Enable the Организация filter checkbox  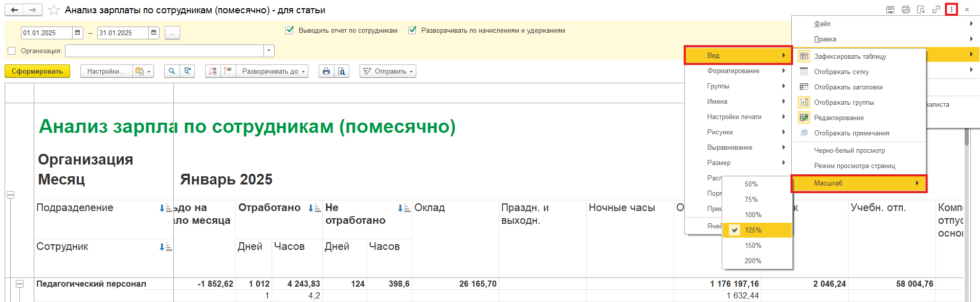pyautogui.click(x=12, y=51)
